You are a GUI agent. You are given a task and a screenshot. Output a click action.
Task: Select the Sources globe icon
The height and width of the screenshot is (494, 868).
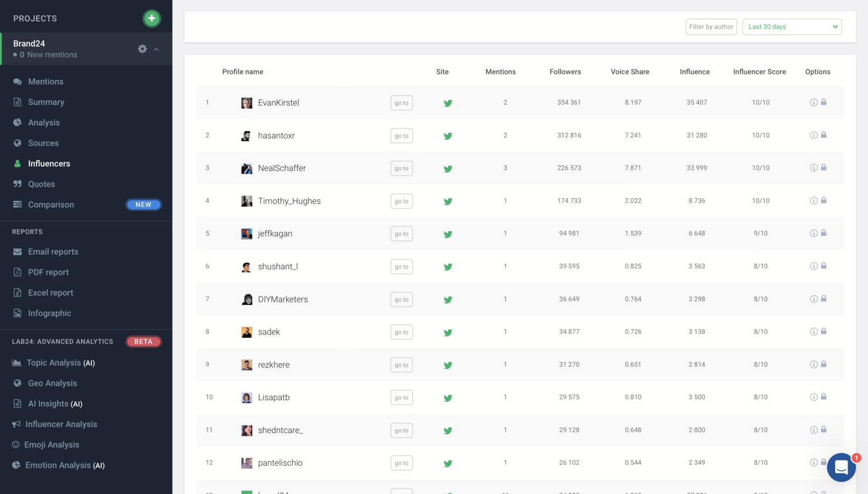click(15, 143)
